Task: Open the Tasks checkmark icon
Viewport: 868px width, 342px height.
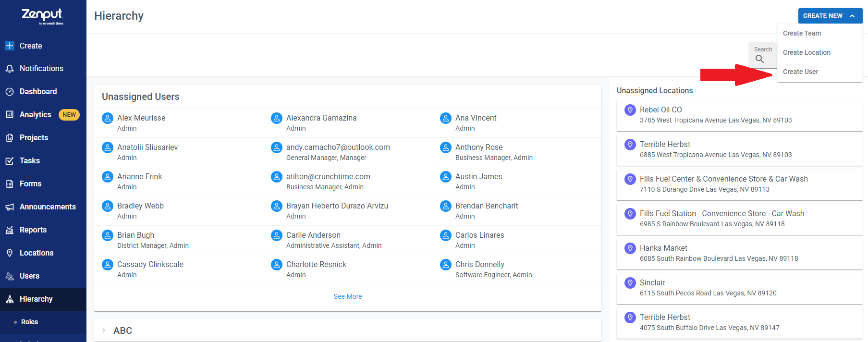Action: click(10, 161)
